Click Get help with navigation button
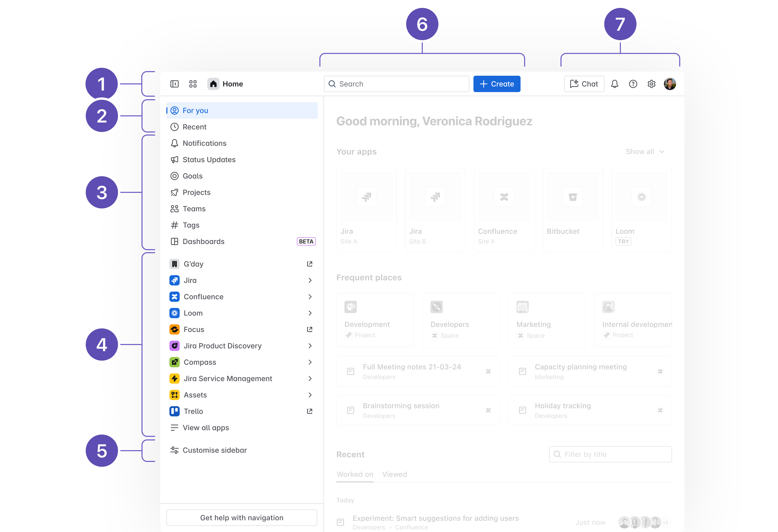This screenshot has width=778, height=532. (x=242, y=518)
